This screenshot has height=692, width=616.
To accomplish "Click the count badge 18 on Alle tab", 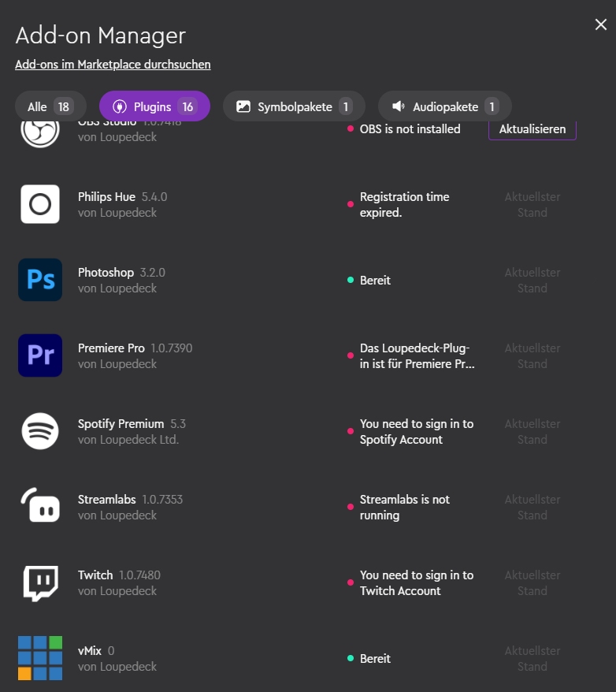I will [x=64, y=107].
